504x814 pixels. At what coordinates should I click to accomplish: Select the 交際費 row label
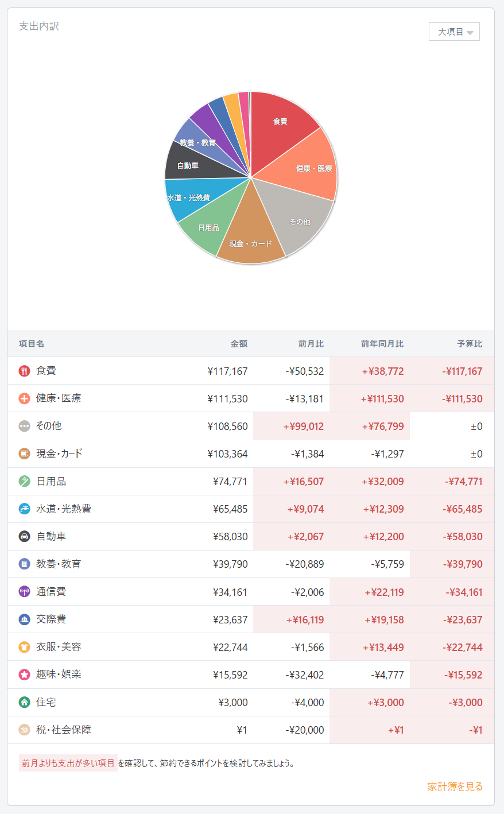[51, 619]
